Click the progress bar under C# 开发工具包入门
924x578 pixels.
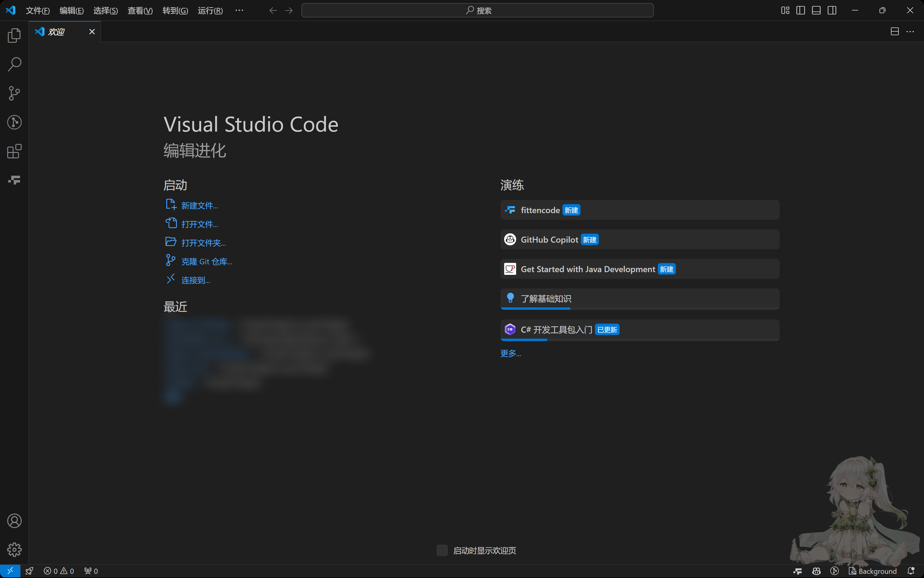tap(640, 340)
